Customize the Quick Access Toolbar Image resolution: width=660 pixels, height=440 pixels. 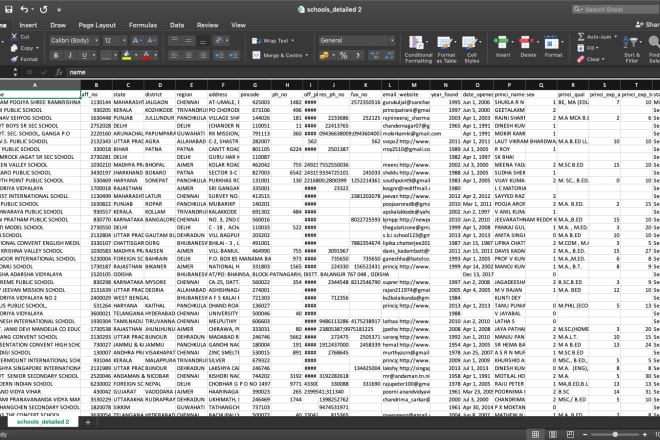pos(59,10)
